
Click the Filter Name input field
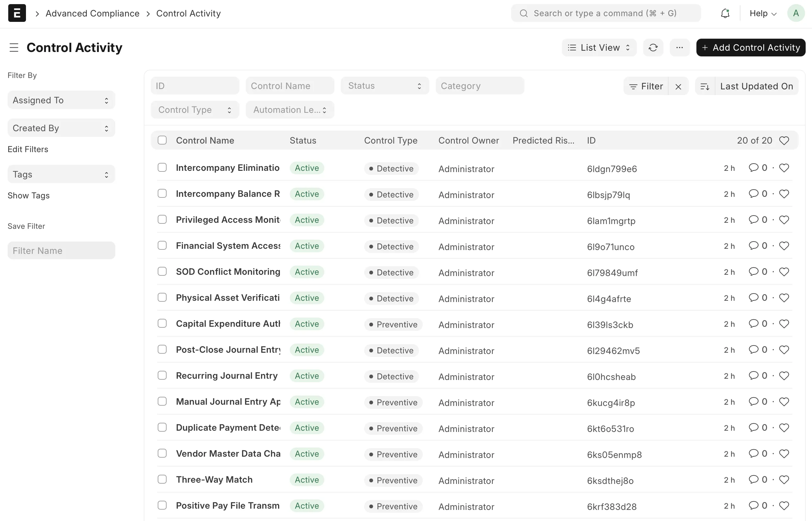click(x=61, y=251)
